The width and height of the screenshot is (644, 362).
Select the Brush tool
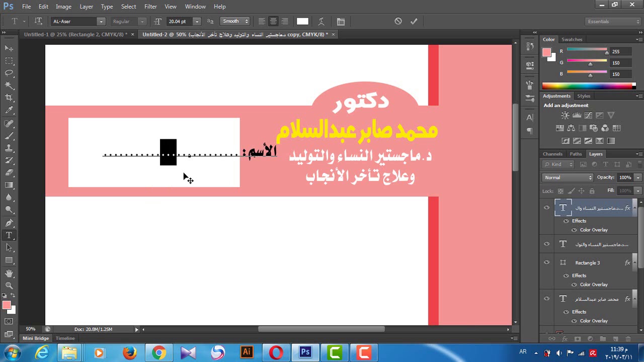pyautogui.click(x=9, y=136)
